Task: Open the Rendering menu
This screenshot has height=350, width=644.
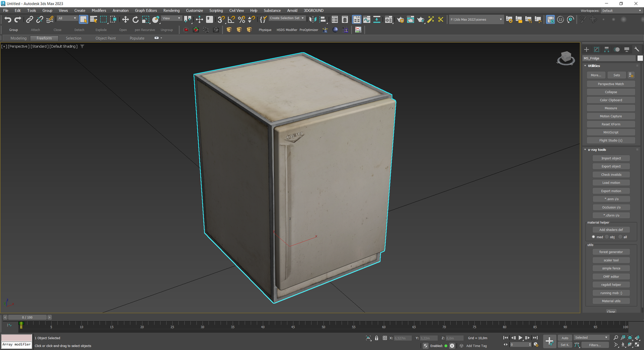Action: [171, 10]
